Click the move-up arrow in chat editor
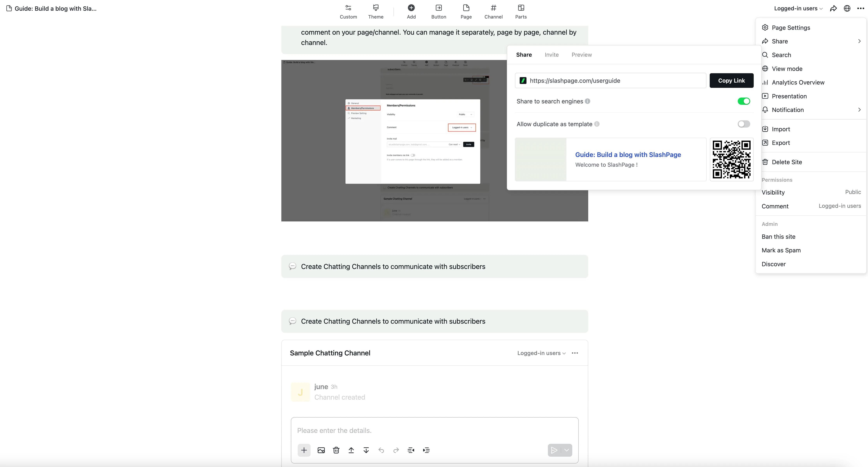 (351, 450)
